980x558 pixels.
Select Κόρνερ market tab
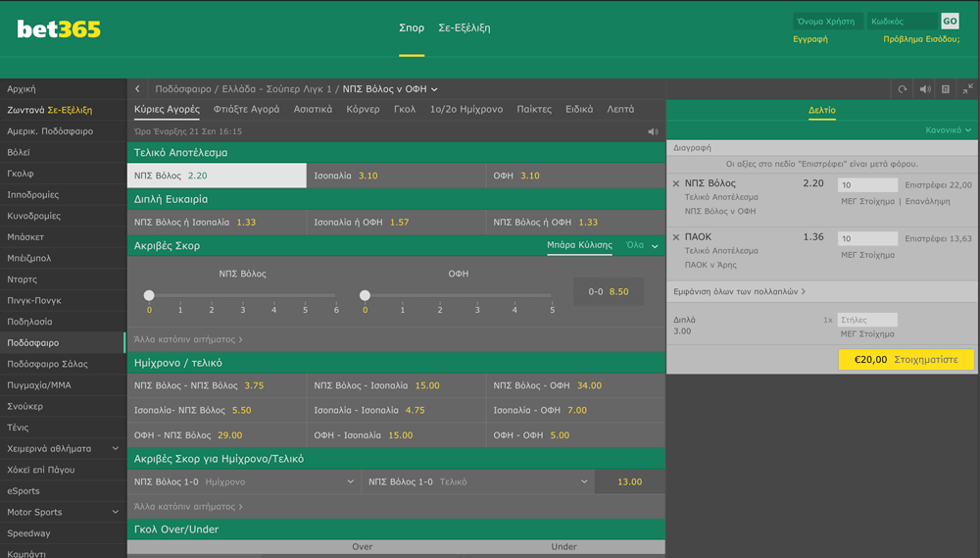tap(364, 109)
